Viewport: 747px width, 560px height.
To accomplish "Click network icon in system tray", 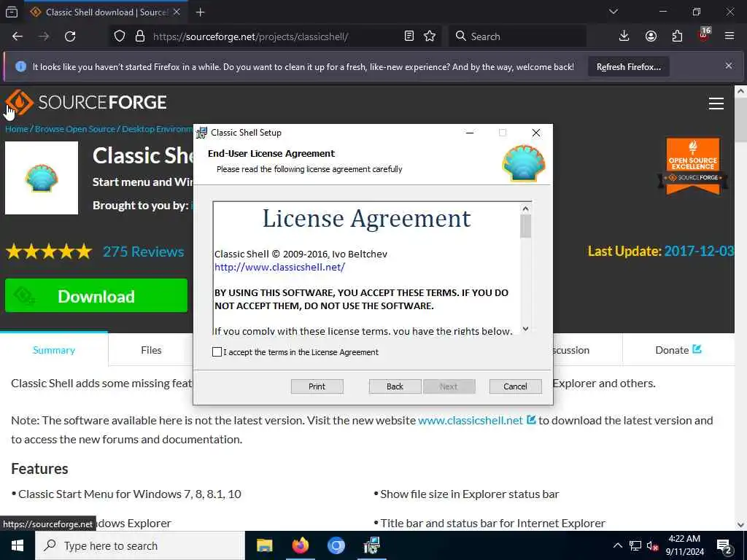I will pyautogui.click(x=635, y=545).
